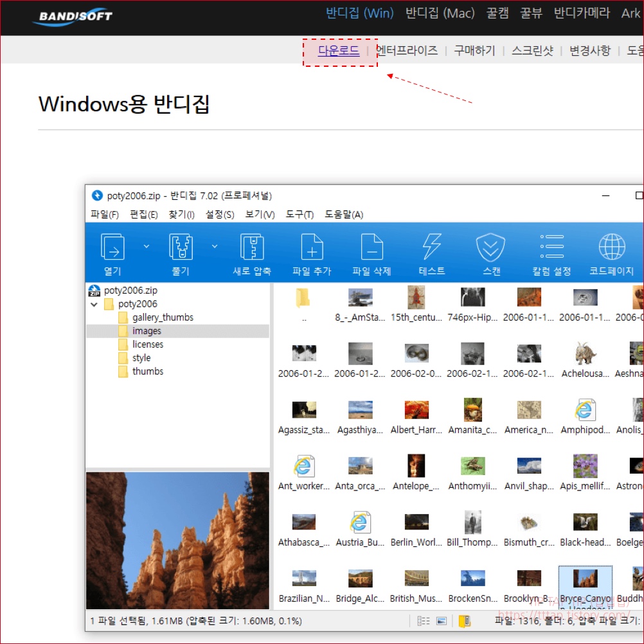
Task: Select the BrockenSn... thumbnail
Action: coord(473,578)
